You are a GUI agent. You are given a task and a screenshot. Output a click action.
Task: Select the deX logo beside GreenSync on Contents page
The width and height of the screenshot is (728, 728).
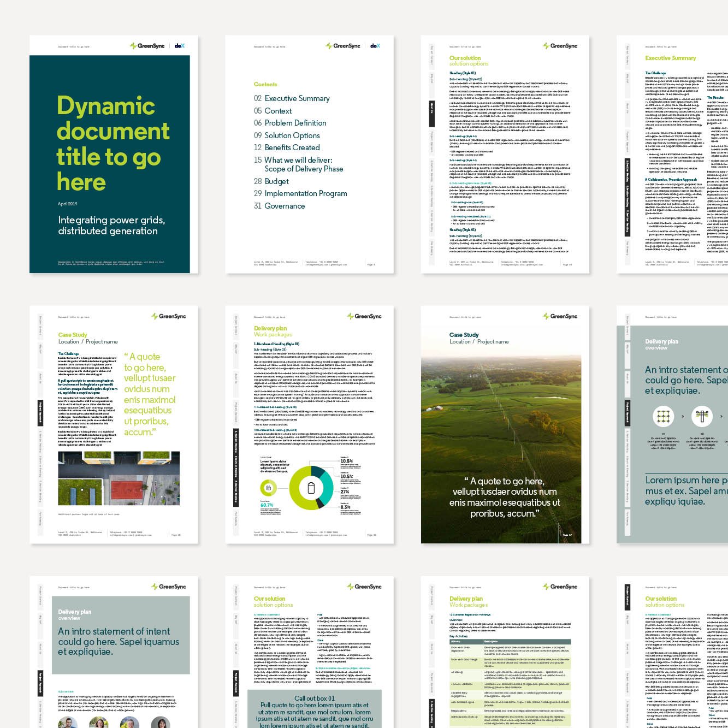(375, 46)
